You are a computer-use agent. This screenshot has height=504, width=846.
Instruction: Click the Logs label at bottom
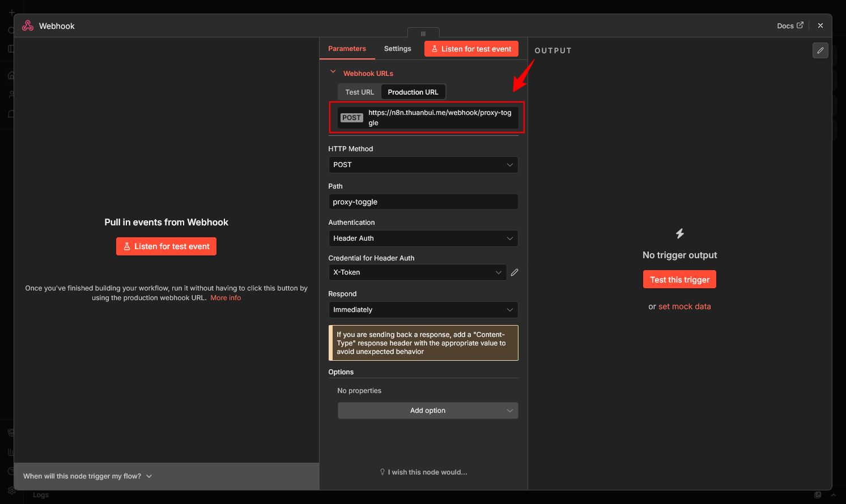coord(41,495)
